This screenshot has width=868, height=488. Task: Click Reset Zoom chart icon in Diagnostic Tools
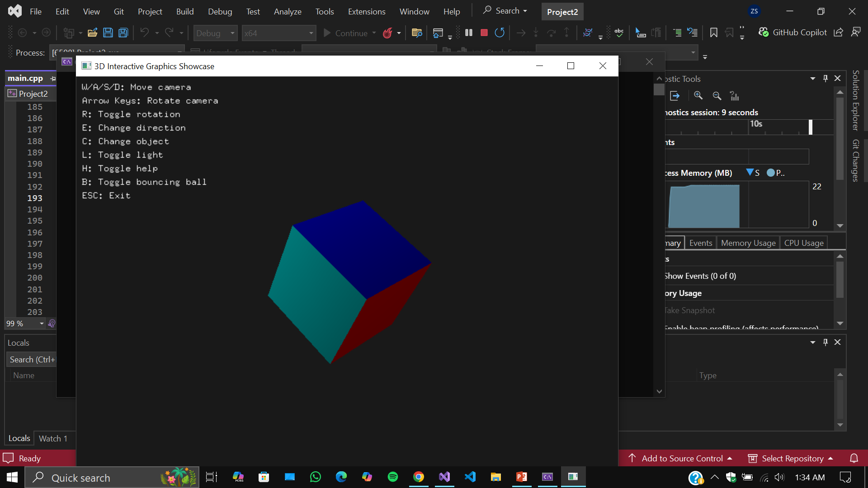click(735, 96)
